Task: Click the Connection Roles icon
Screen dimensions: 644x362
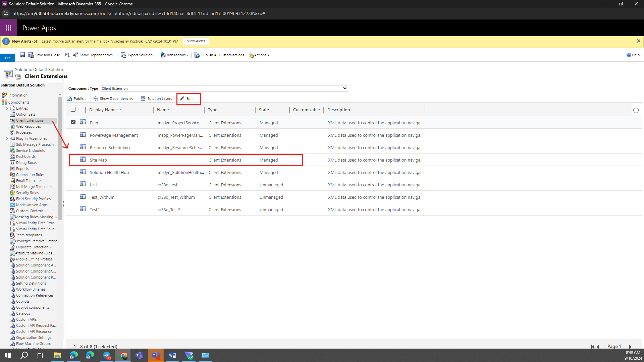Action: [12, 175]
